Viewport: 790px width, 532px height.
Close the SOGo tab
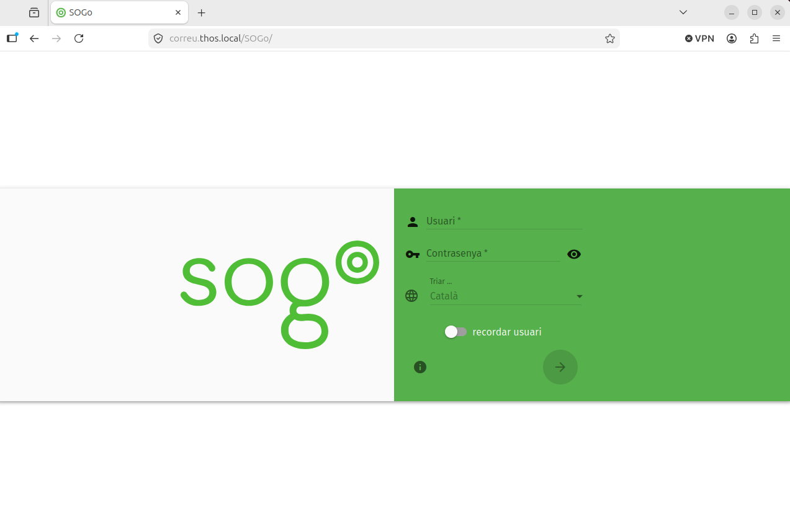pyautogui.click(x=178, y=12)
